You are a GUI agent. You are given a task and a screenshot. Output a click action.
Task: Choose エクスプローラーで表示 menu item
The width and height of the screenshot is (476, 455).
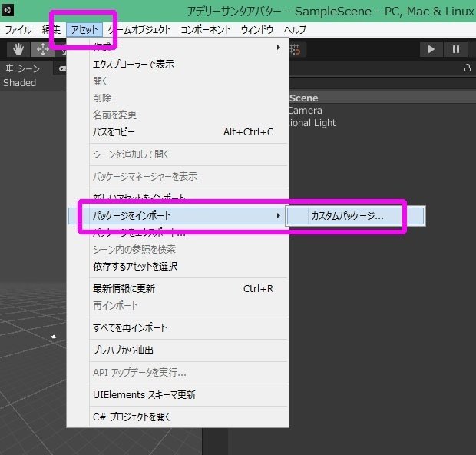click(x=177, y=65)
